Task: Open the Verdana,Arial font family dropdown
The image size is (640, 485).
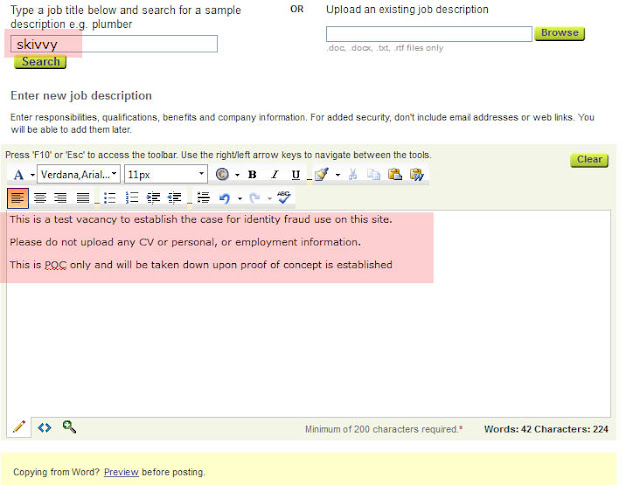Action: [79, 174]
